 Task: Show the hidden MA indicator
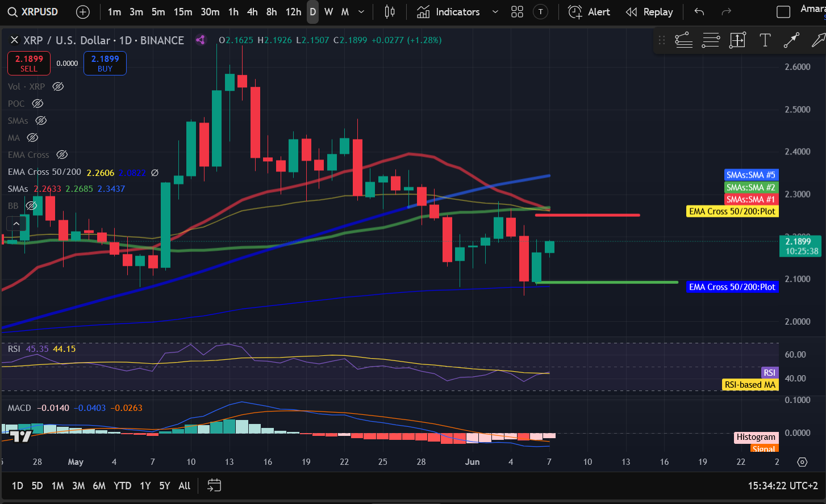coord(32,137)
